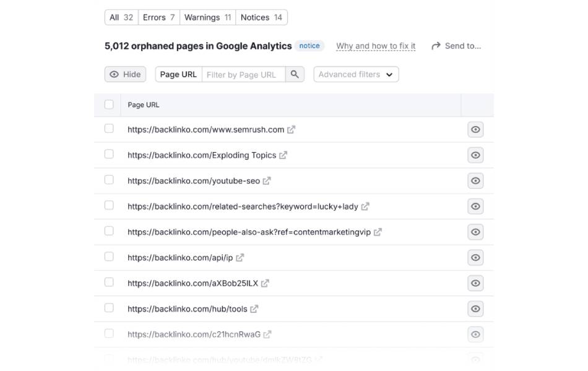Check the box for people-also-ask row

[109, 231]
